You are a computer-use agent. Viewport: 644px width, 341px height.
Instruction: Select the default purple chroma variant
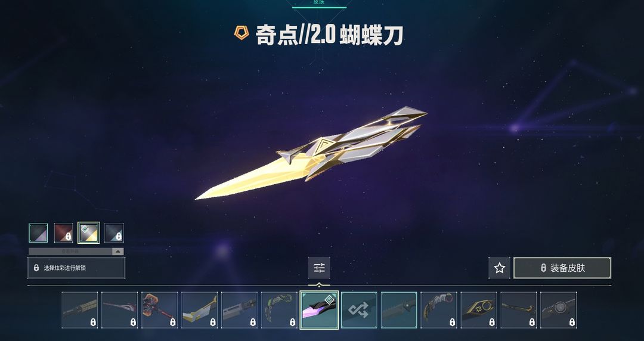point(38,233)
